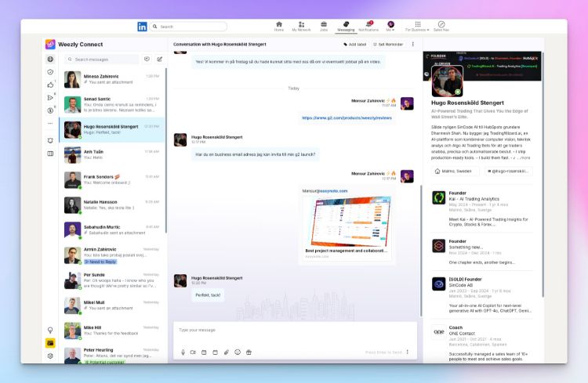Image resolution: width=588 pixels, height=383 pixels.
Task: Expand the Me profile menu
Action: tap(390, 26)
